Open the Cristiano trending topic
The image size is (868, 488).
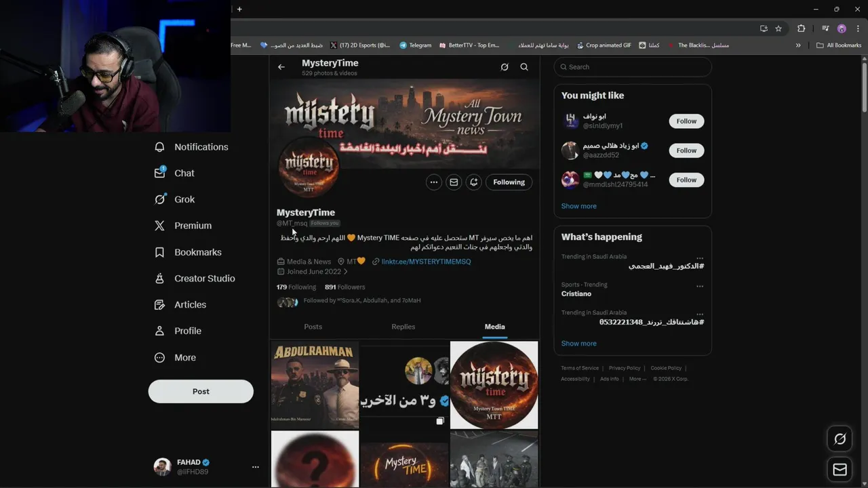(x=576, y=294)
